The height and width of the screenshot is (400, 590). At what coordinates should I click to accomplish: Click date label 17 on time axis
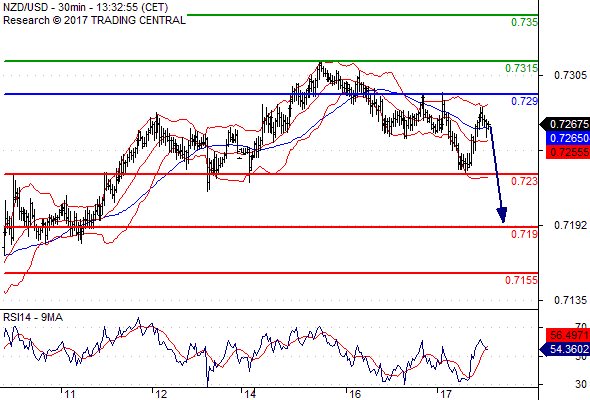[446, 394]
